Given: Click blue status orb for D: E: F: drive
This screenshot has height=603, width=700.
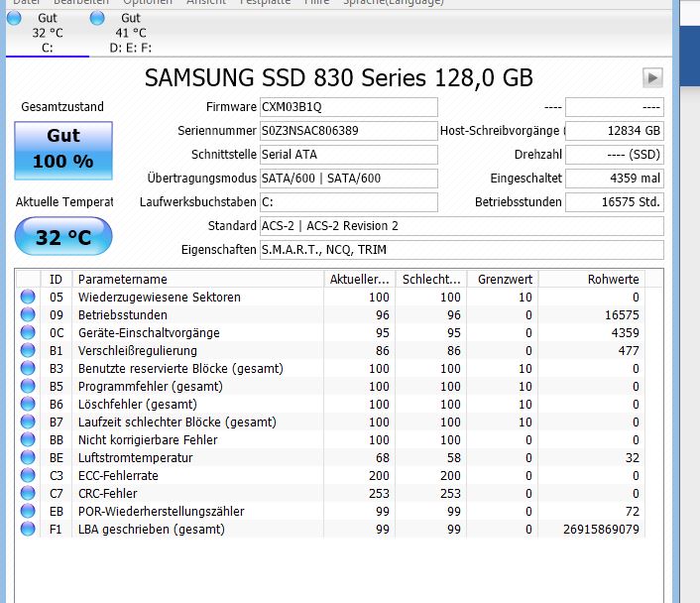Looking at the screenshot, I should tap(97, 18).
